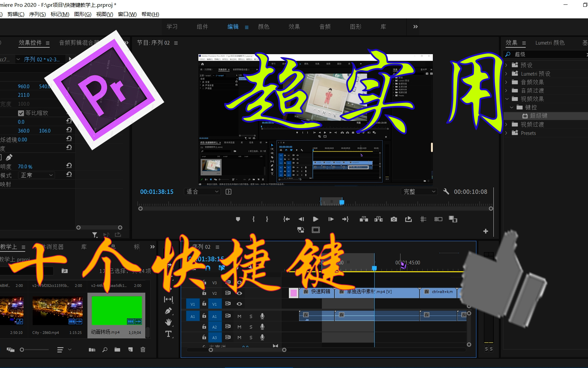The width and height of the screenshot is (588, 368).
Task: Expand the Lumetri 预设 folder
Action: pos(506,74)
